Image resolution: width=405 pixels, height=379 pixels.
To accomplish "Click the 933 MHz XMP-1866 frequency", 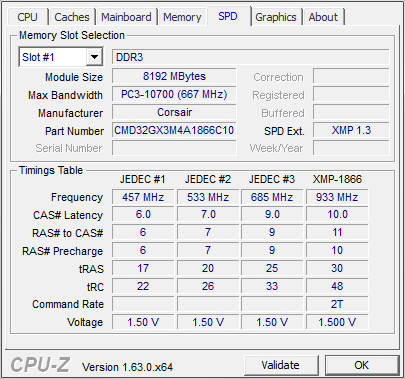I will click(x=337, y=197).
